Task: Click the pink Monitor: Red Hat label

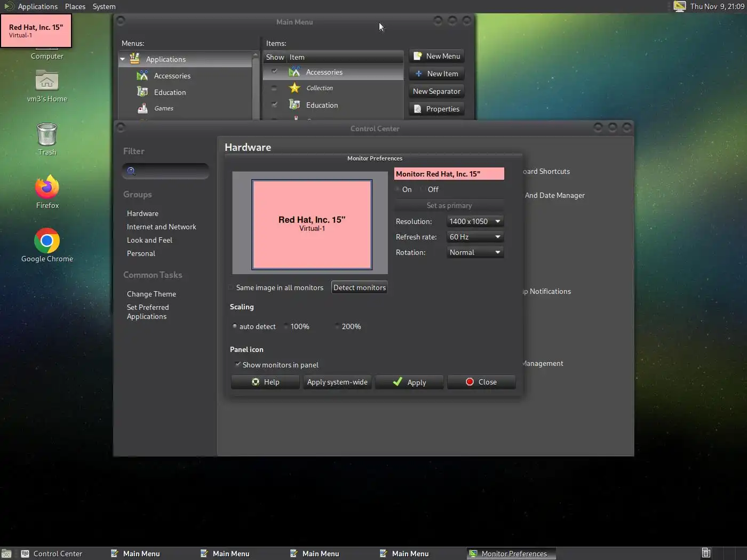Action: click(x=449, y=174)
